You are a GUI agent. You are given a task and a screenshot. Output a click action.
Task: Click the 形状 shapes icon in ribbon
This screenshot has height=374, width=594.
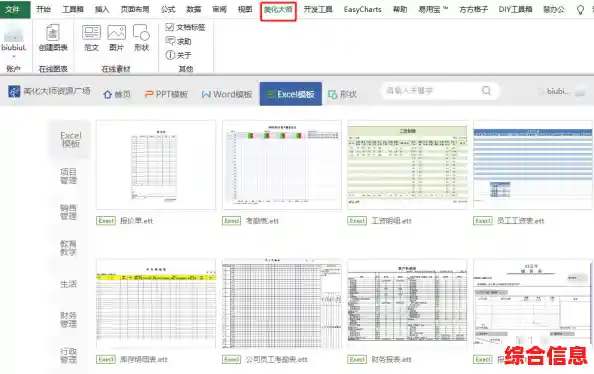point(141,33)
